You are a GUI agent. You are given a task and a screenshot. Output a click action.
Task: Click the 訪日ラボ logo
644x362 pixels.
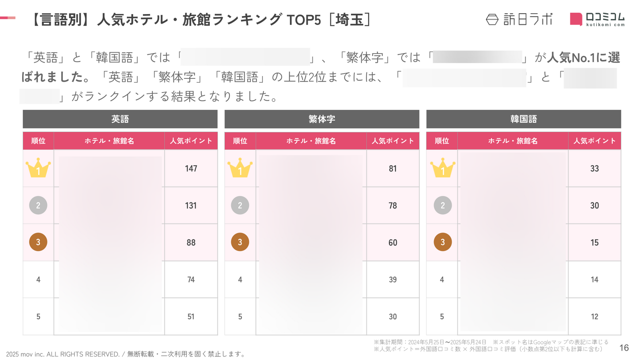click(x=519, y=19)
